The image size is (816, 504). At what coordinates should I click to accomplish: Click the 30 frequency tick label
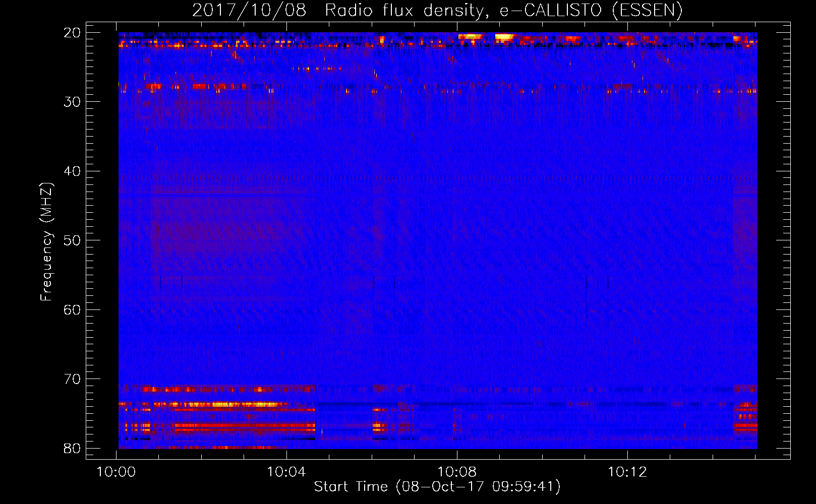pos(73,102)
